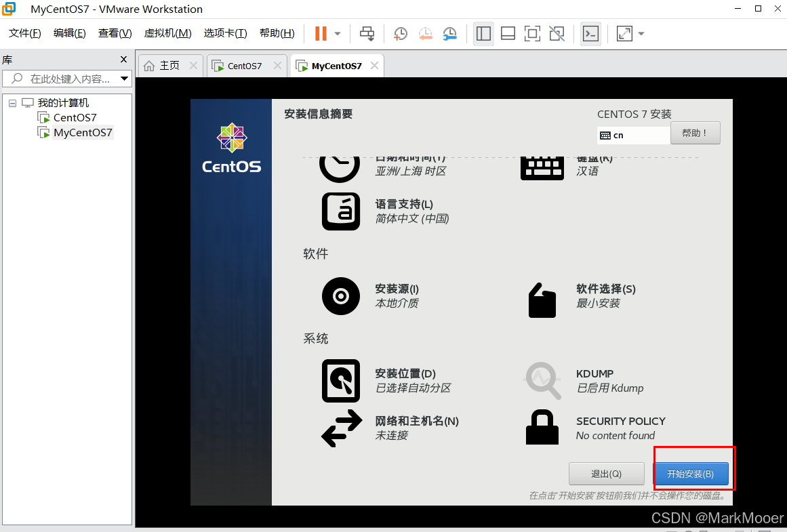787x532 pixels.
Task: Close the CentOS7 tab
Action: [277, 66]
